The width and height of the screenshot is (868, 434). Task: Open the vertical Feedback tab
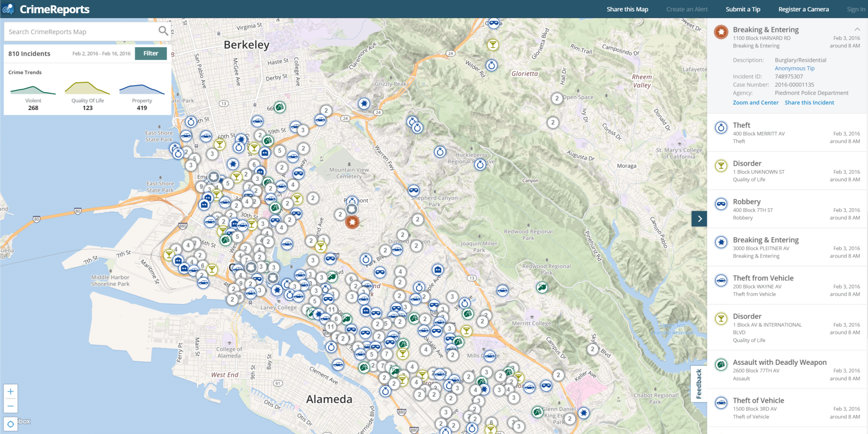[699, 384]
